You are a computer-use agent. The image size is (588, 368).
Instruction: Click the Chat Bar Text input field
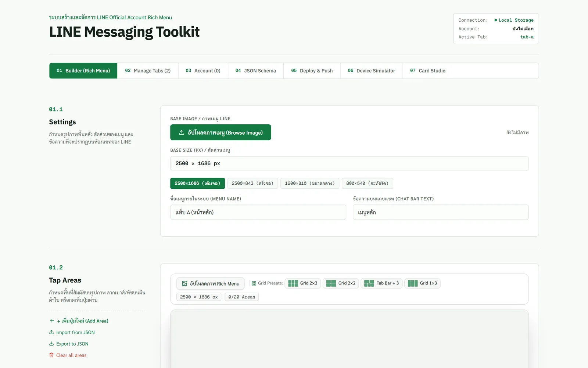click(441, 212)
